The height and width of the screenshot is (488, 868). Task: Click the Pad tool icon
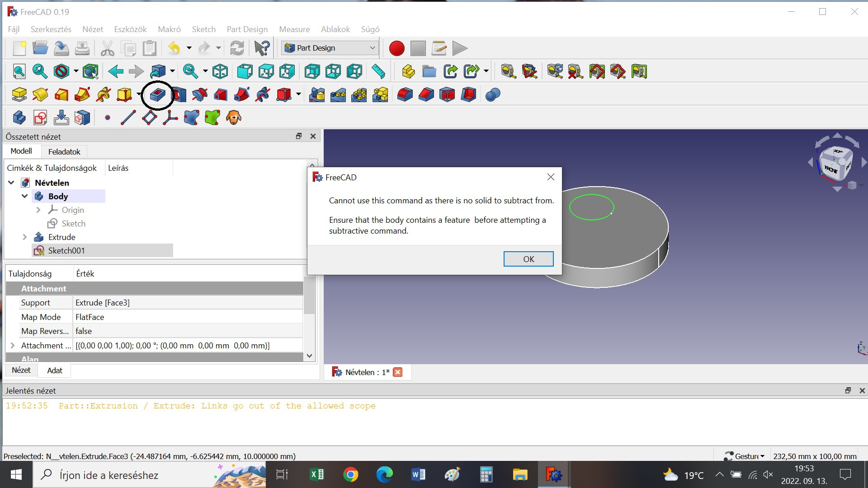click(x=19, y=94)
